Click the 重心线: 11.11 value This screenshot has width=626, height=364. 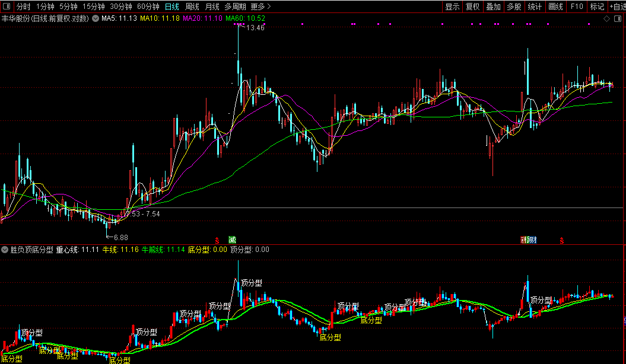pyautogui.click(x=78, y=250)
